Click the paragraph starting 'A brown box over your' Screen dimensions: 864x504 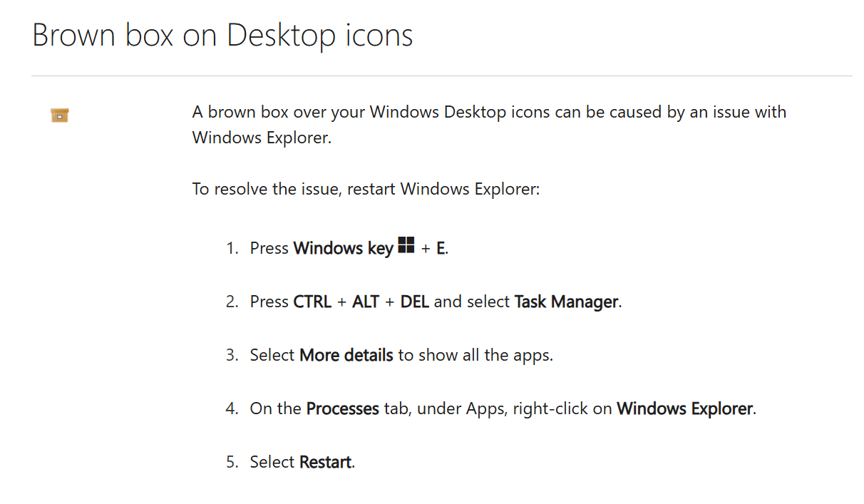click(489, 125)
